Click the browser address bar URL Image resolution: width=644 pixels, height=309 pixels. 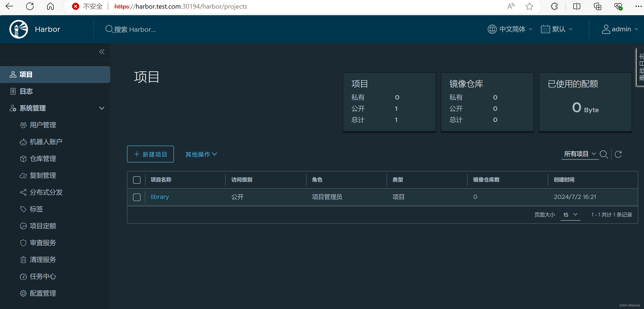(180, 6)
